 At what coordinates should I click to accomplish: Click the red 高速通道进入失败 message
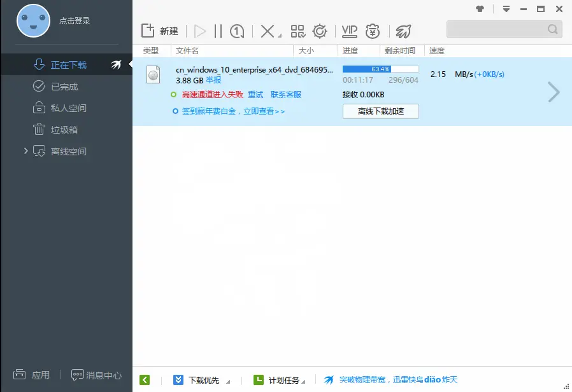click(213, 95)
